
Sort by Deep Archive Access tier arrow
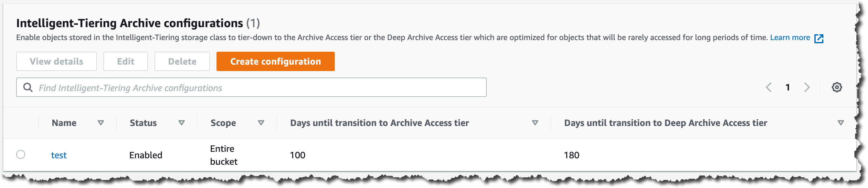pos(841,123)
